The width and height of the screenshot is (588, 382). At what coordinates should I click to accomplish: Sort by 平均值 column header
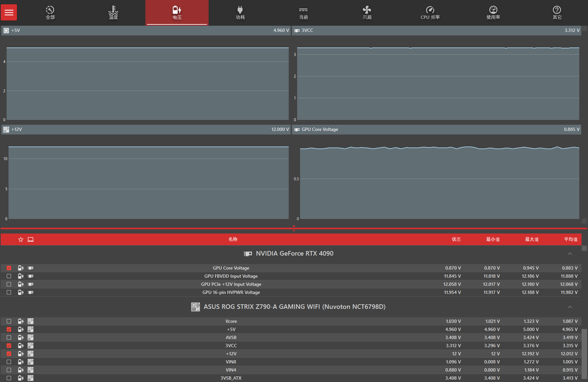coord(570,239)
